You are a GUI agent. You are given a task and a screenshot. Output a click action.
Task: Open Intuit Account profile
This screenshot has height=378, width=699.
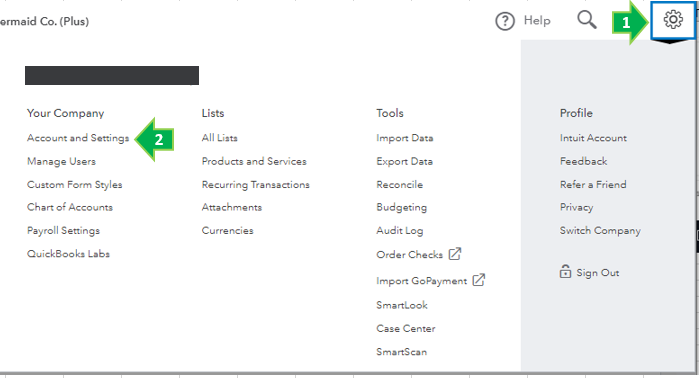[593, 138]
